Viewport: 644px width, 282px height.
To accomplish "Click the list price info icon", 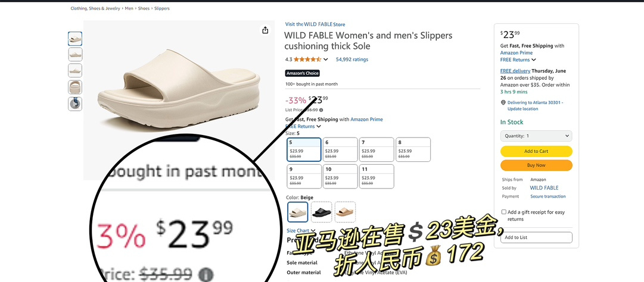I will coord(321,110).
